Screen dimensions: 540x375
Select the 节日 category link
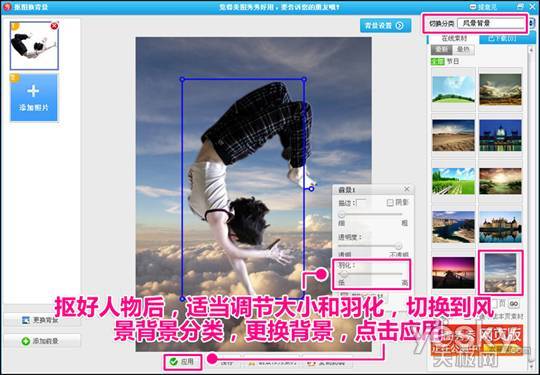tap(453, 61)
